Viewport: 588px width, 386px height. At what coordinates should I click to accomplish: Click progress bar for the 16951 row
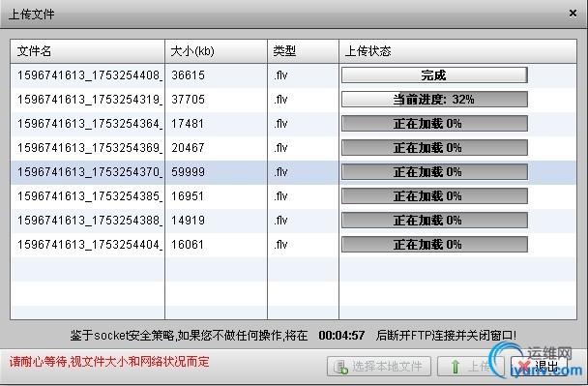(x=434, y=195)
